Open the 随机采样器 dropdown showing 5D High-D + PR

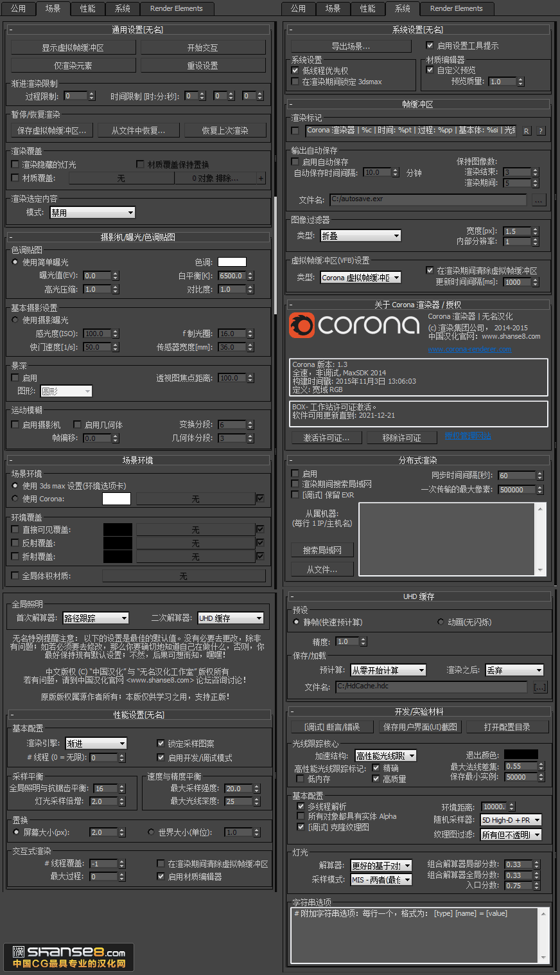(x=511, y=820)
